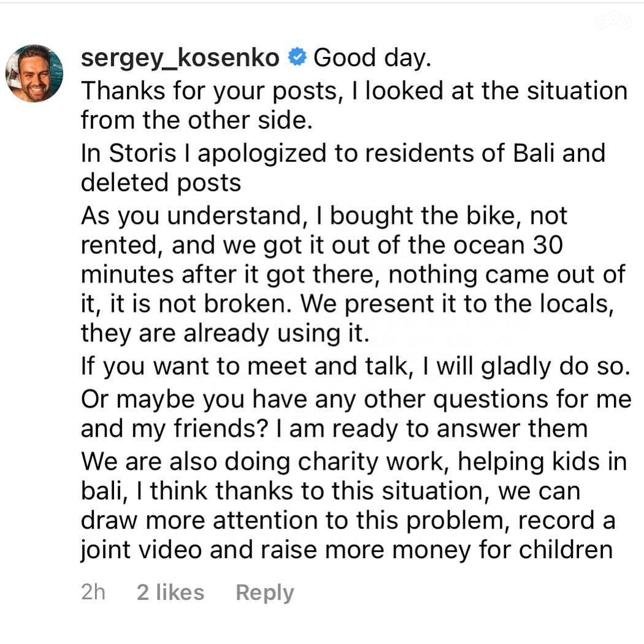Image resolution: width=644 pixels, height=644 pixels.
Task: Click the line "We are also doing charity work"
Action: [x=354, y=462]
